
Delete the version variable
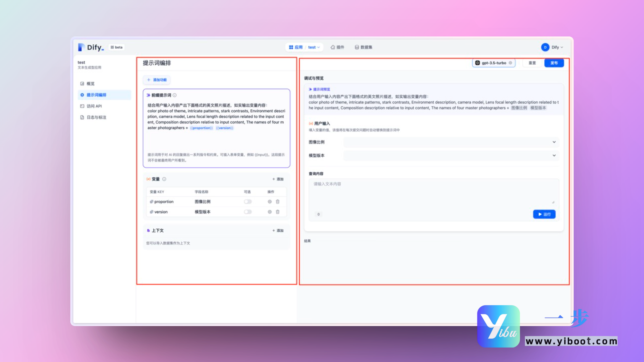click(278, 212)
